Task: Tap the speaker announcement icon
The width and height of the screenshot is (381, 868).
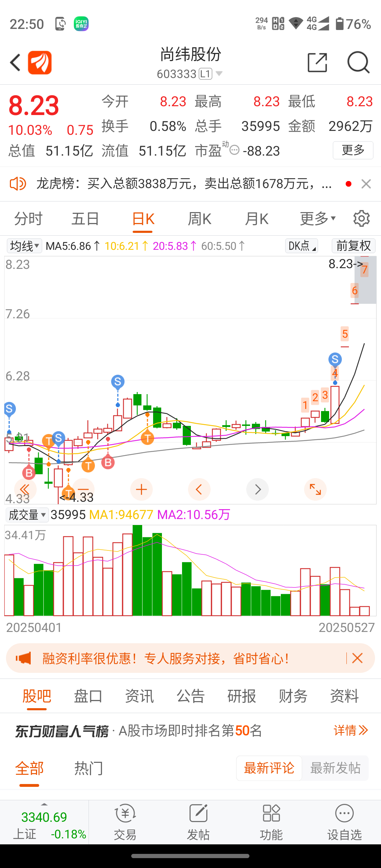Action: coord(18,184)
